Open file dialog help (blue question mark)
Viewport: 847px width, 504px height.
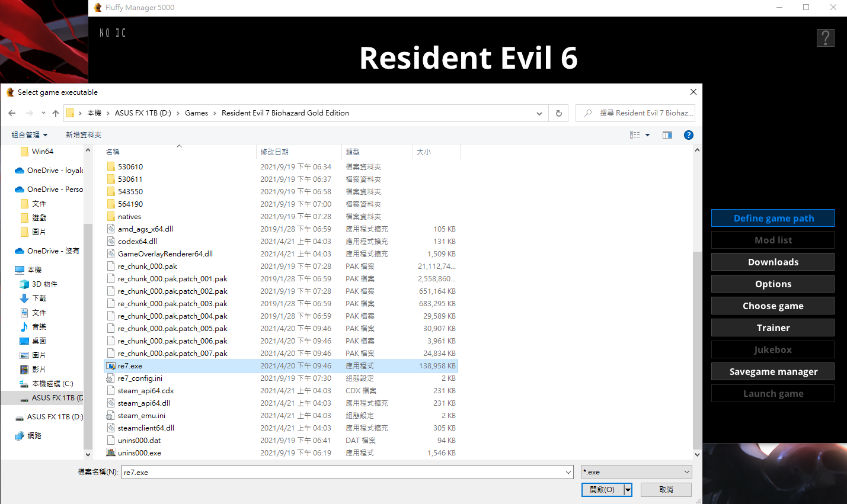(x=688, y=135)
